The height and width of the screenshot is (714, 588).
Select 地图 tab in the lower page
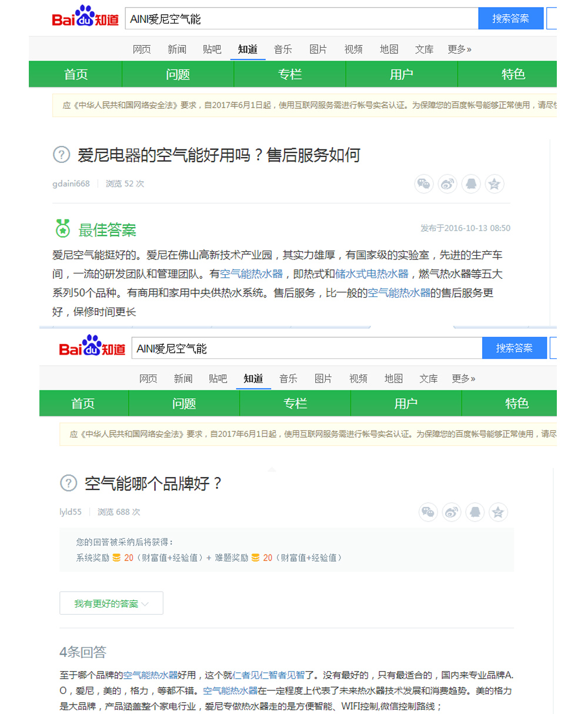(393, 378)
